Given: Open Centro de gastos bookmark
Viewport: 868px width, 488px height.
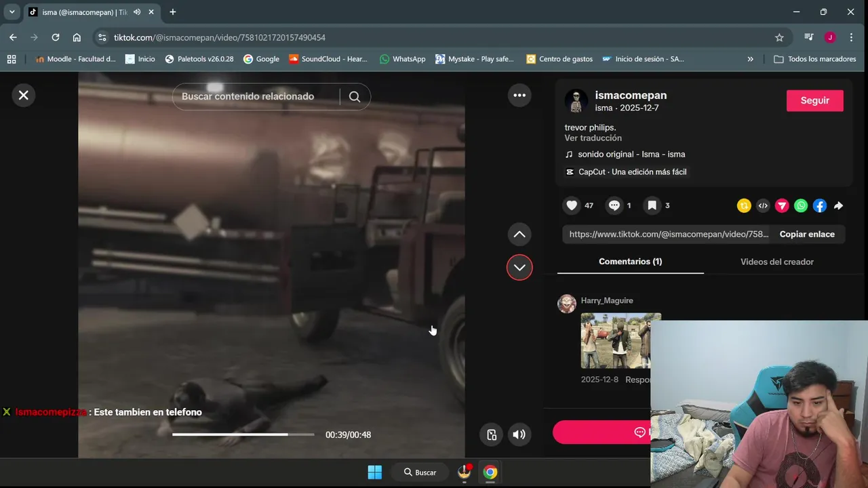Looking at the screenshot, I should click(x=559, y=59).
